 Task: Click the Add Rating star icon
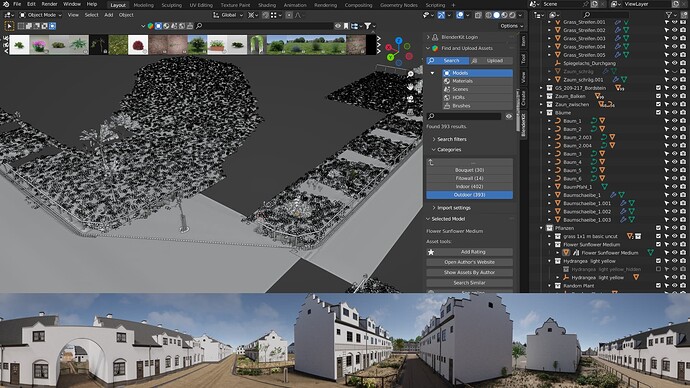click(x=431, y=252)
